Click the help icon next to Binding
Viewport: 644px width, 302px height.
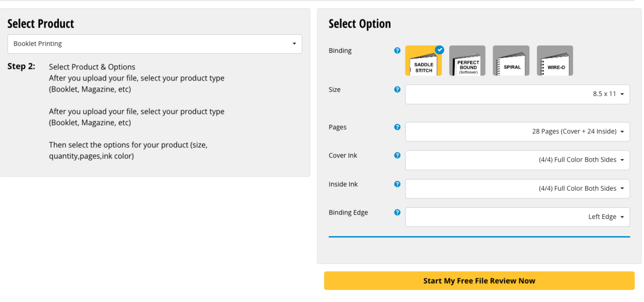[x=397, y=50]
